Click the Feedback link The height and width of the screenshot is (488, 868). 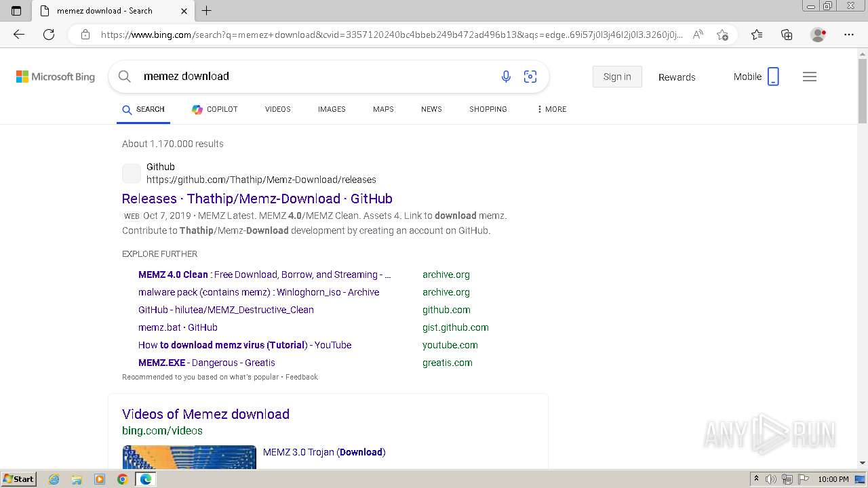302,377
